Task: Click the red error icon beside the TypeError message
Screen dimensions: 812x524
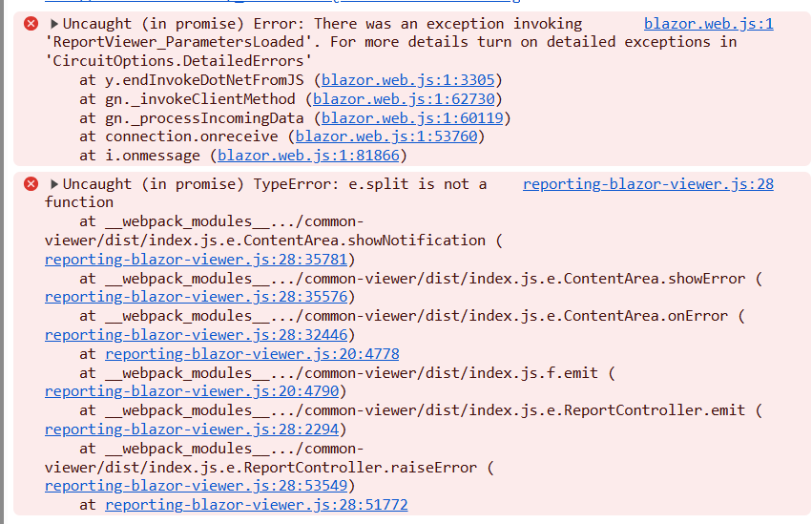Action: point(31,183)
